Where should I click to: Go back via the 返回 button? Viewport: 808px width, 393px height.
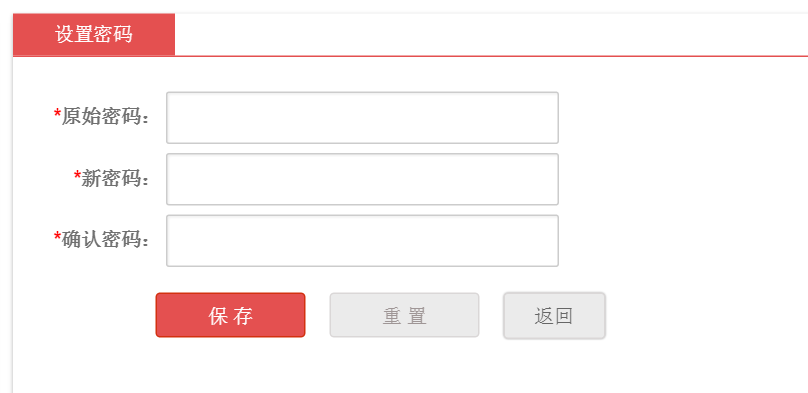[554, 316]
